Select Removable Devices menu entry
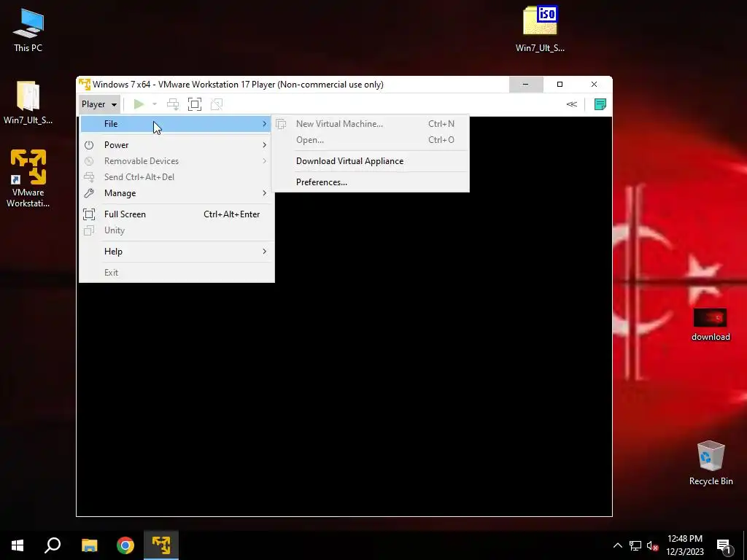Screen dimensions: 747x560 click(177, 161)
